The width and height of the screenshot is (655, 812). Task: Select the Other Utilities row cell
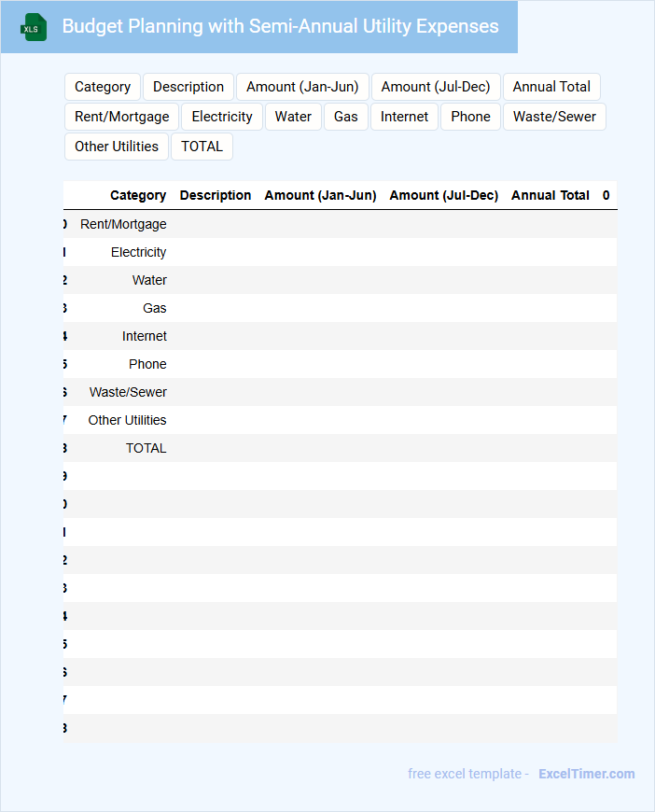tap(128, 420)
